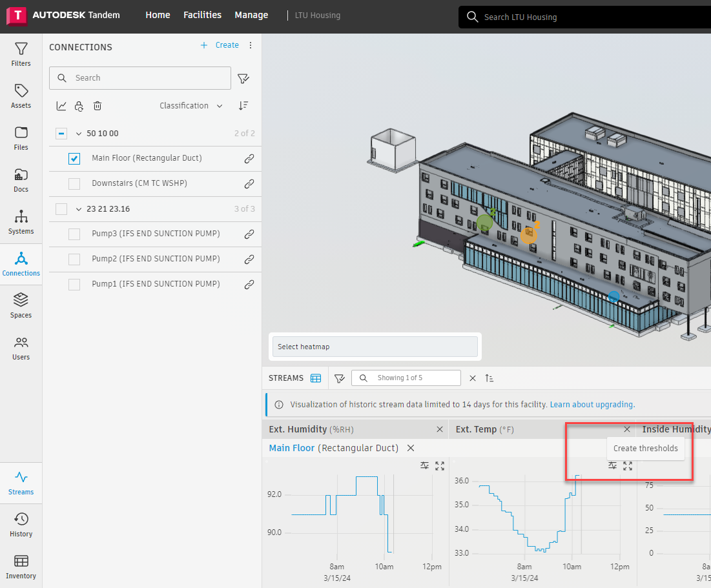Check the Pump3 checkbox
The height and width of the screenshot is (588, 711).
coord(74,234)
